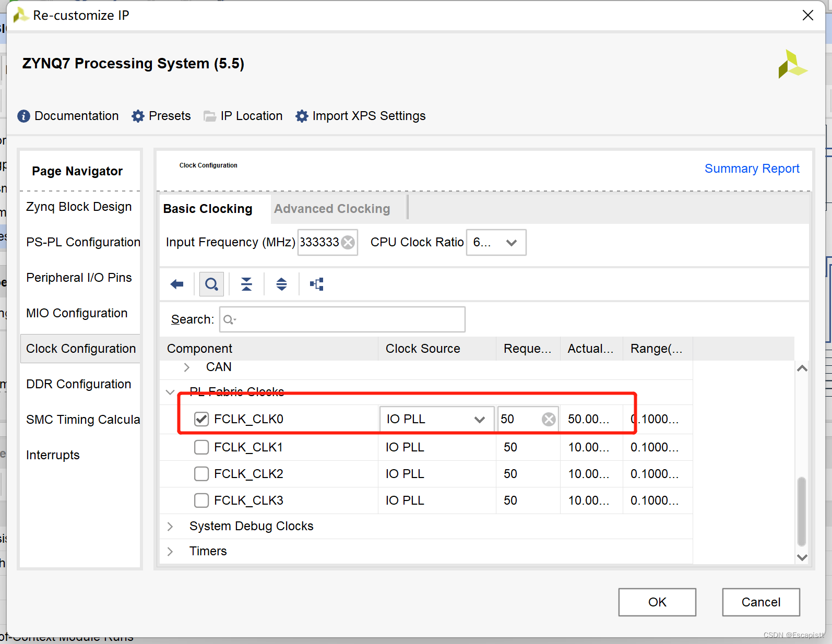Enable the FCLK_CLK2 checkbox
Screen dimensions: 832x644
point(201,474)
